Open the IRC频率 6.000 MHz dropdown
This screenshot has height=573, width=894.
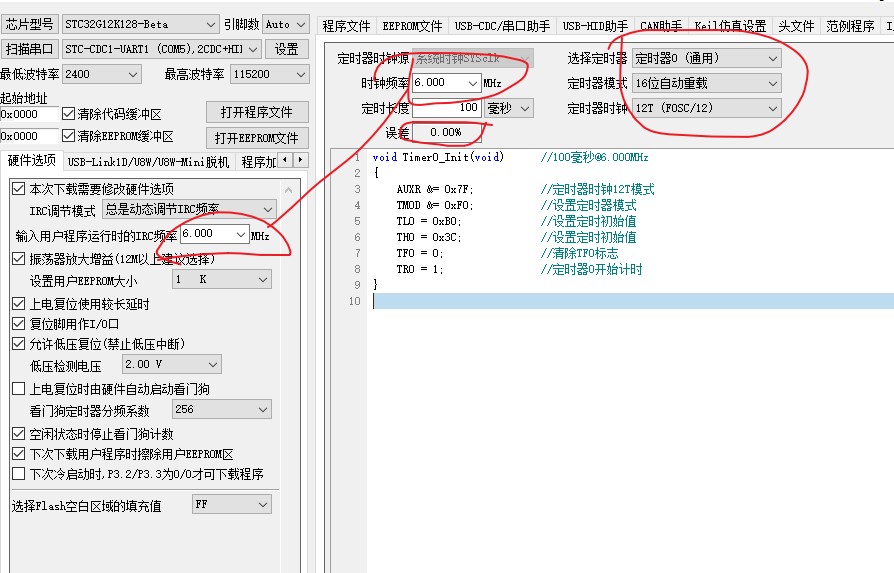tap(214, 234)
